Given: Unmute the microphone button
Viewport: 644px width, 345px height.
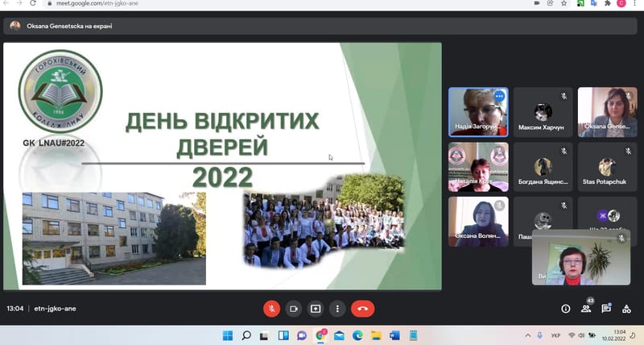Looking at the screenshot, I should click(x=271, y=309).
